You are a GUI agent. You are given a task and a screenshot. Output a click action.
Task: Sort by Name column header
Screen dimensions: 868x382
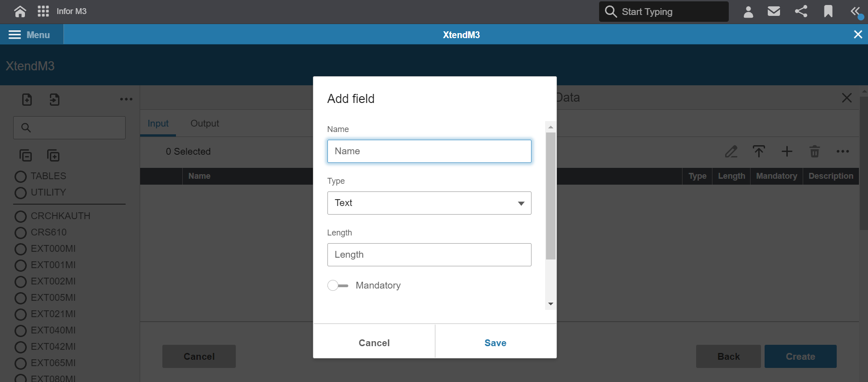click(x=200, y=176)
